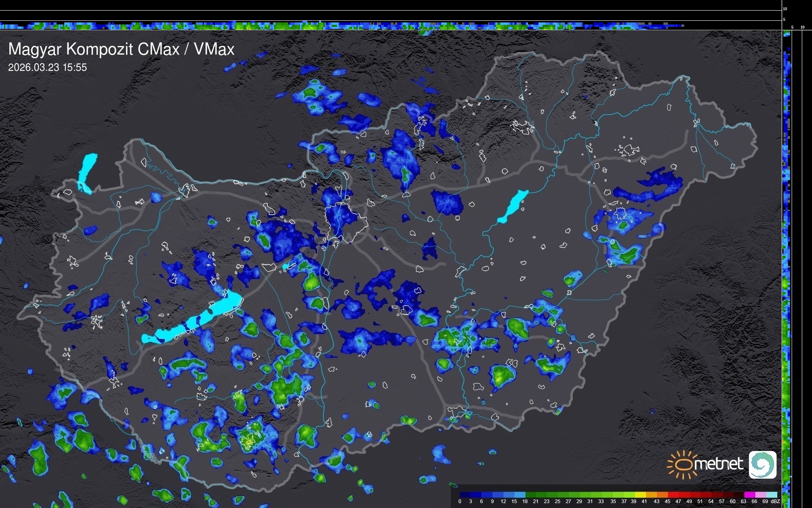Image resolution: width=812 pixels, height=508 pixels.
Task: Click the red 45 dBZ legend swatch
Action: [672, 495]
